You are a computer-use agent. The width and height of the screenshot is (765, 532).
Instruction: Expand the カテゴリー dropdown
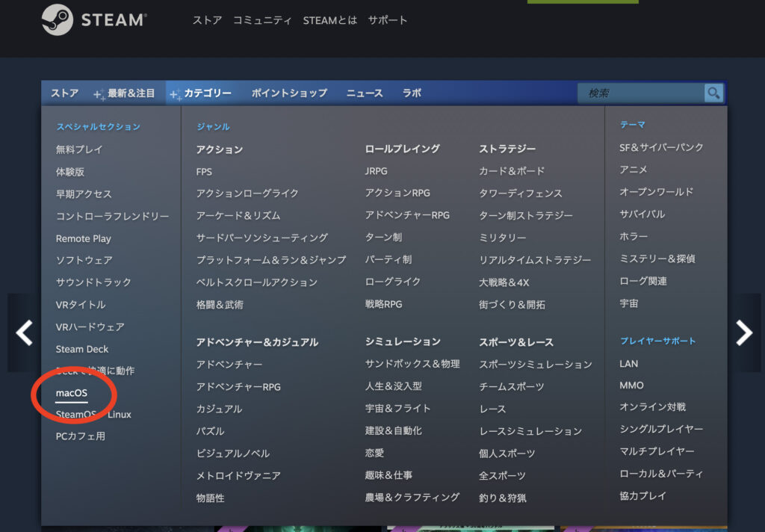pyautogui.click(x=201, y=93)
